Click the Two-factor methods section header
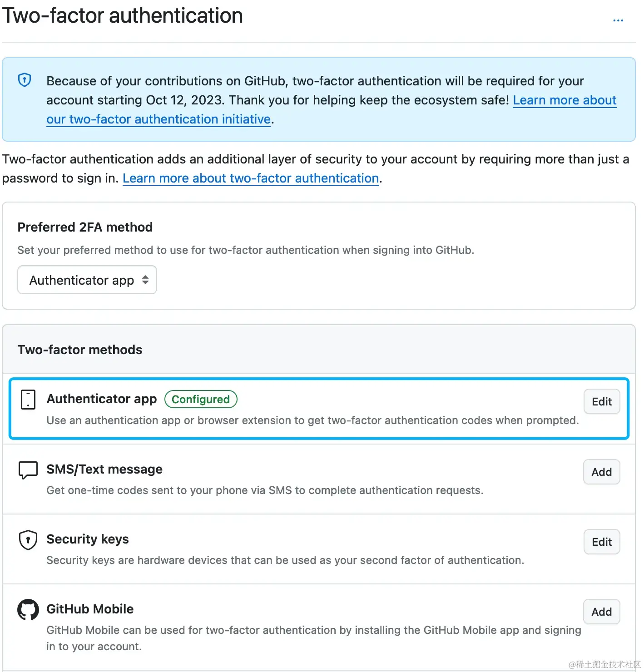The height and width of the screenshot is (672, 644). point(80,350)
